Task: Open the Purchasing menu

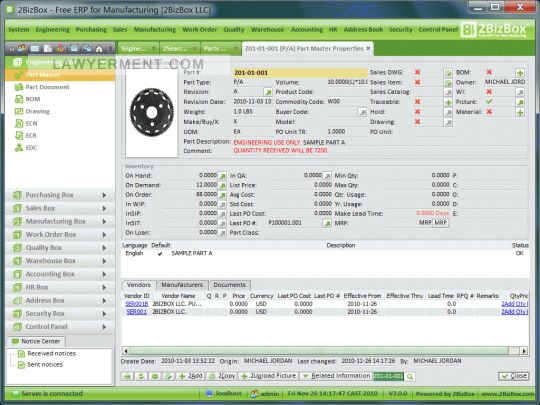Action: 91,30
